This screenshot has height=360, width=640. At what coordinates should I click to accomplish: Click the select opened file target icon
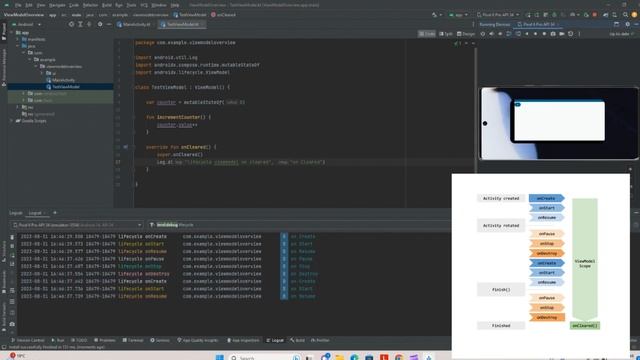71,24
